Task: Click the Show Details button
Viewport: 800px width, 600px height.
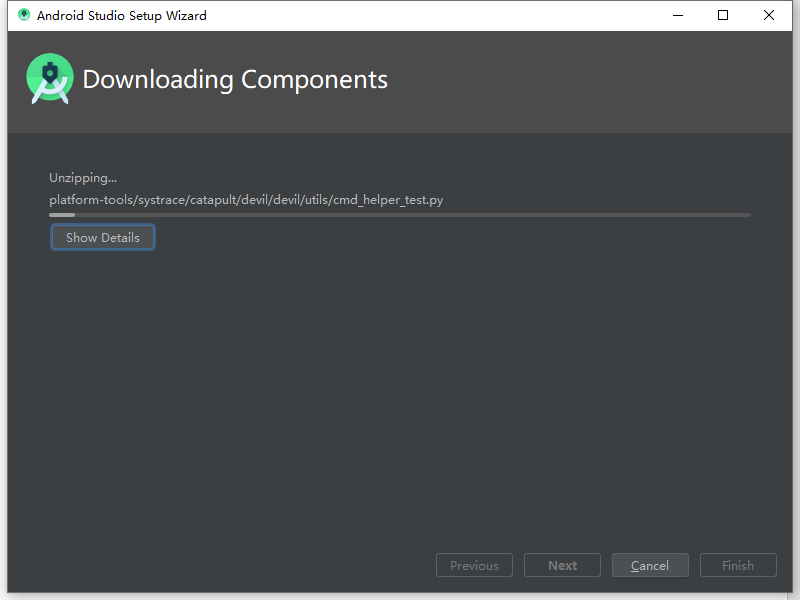Action: coord(103,237)
